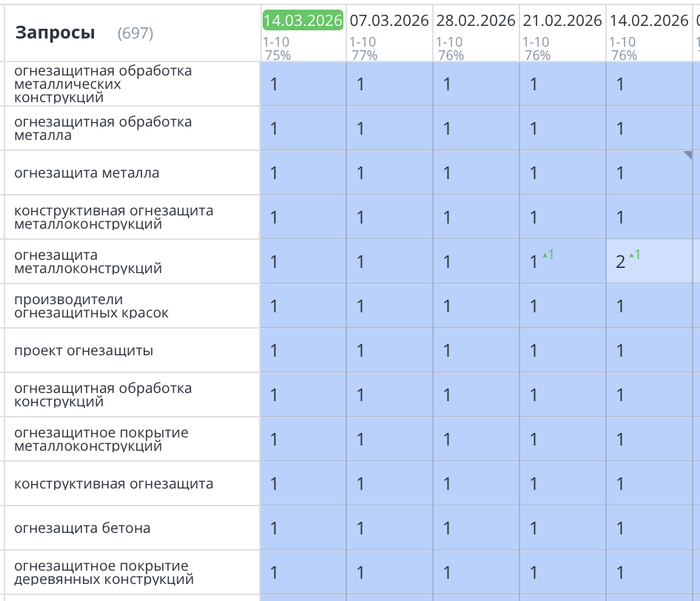The height and width of the screenshot is (601, 700).
Task: Select the highlighted 14.03.2026 date header
Action: 303,20
